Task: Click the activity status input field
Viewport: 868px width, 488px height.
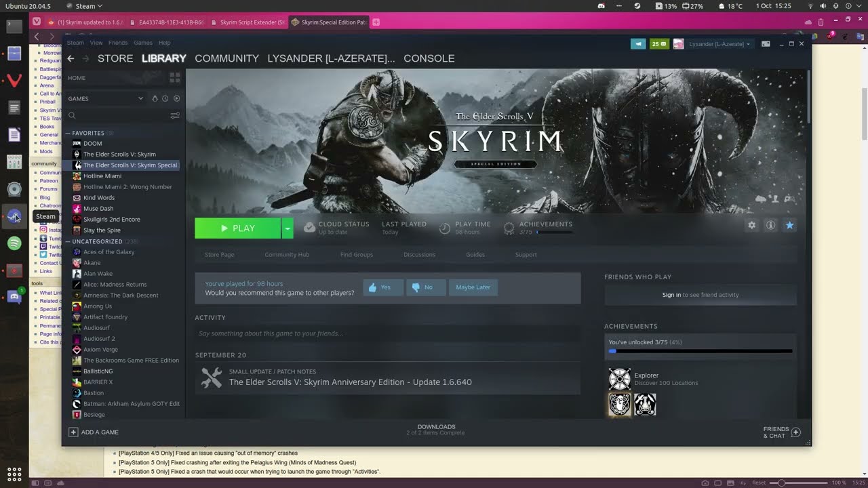Action: coord(388,333)
